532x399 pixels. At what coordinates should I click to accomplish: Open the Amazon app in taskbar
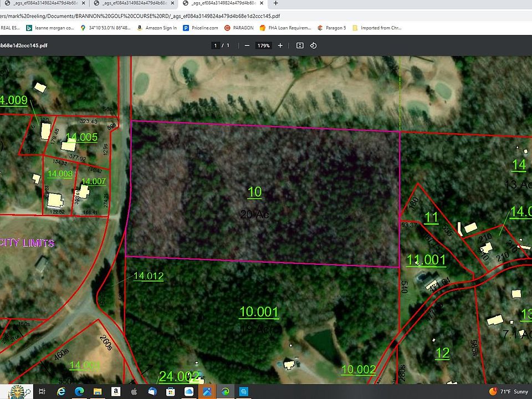pyautogui.click(x=116, y=392)
